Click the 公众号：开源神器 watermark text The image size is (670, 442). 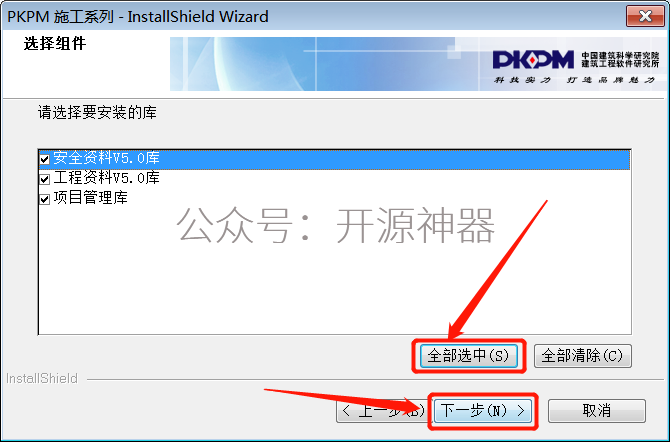pos(335,225)
